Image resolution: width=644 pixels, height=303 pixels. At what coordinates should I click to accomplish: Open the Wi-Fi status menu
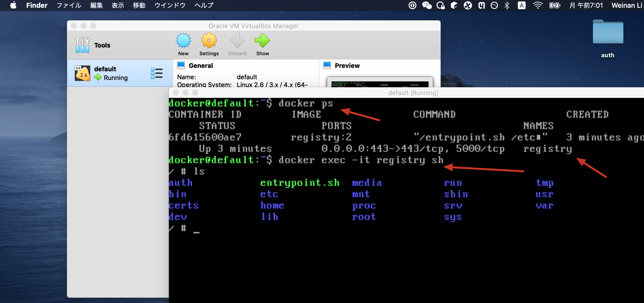pos(538,5)
